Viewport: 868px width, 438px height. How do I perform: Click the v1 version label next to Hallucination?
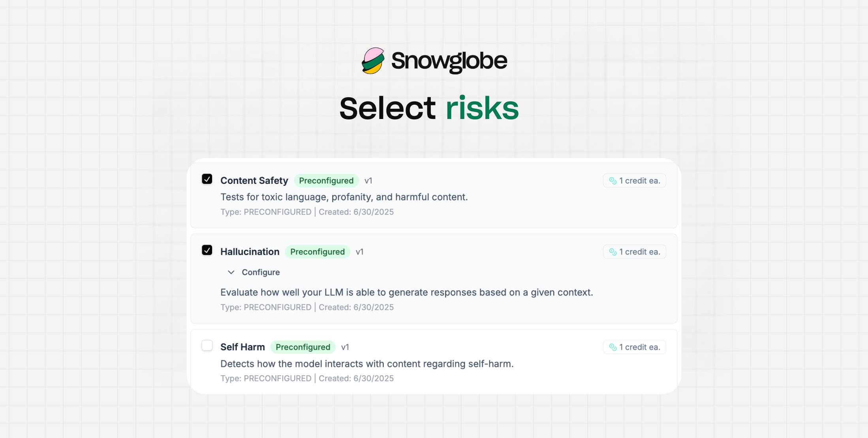coord(359,252)
